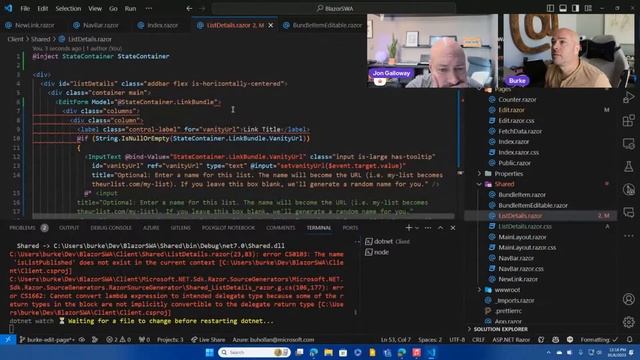Select the node terminal instance
The image size is (640, 360).
(377, 252)
